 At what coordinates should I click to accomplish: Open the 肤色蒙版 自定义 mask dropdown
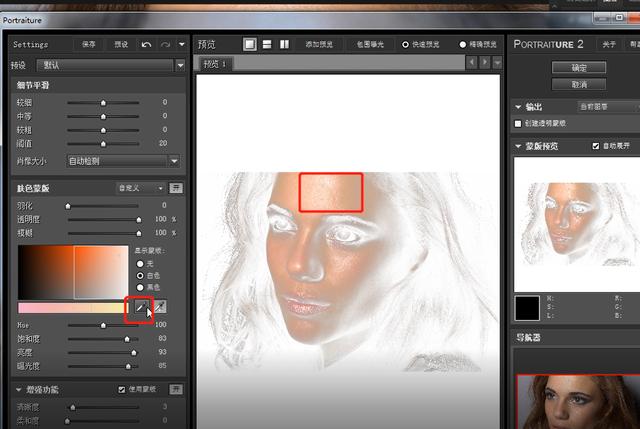[141, 188]
